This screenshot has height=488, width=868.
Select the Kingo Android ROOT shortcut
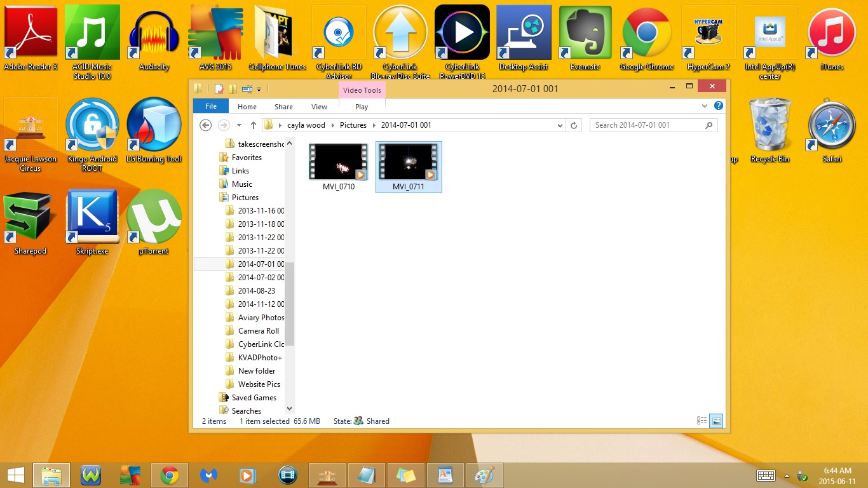[x=92, y=134]
